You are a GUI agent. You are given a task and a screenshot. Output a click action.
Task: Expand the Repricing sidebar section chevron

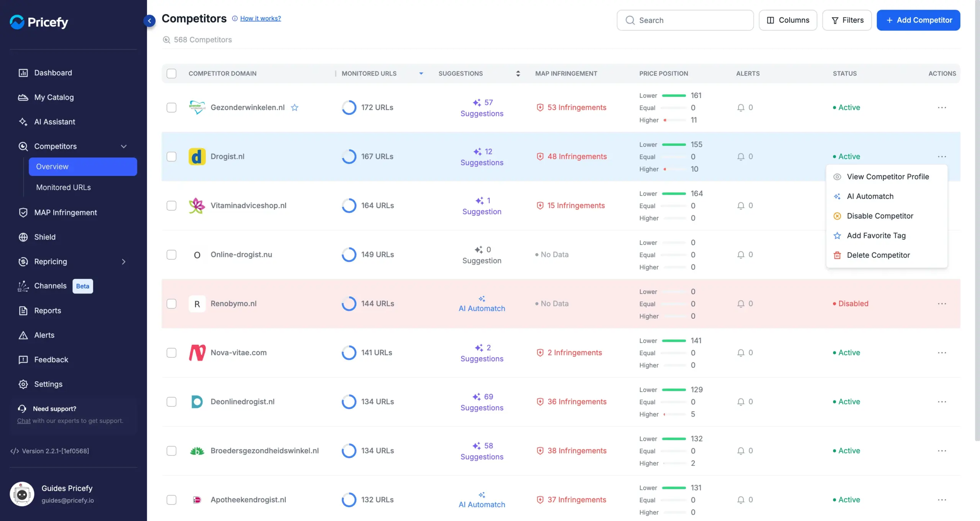coord(124,262)
